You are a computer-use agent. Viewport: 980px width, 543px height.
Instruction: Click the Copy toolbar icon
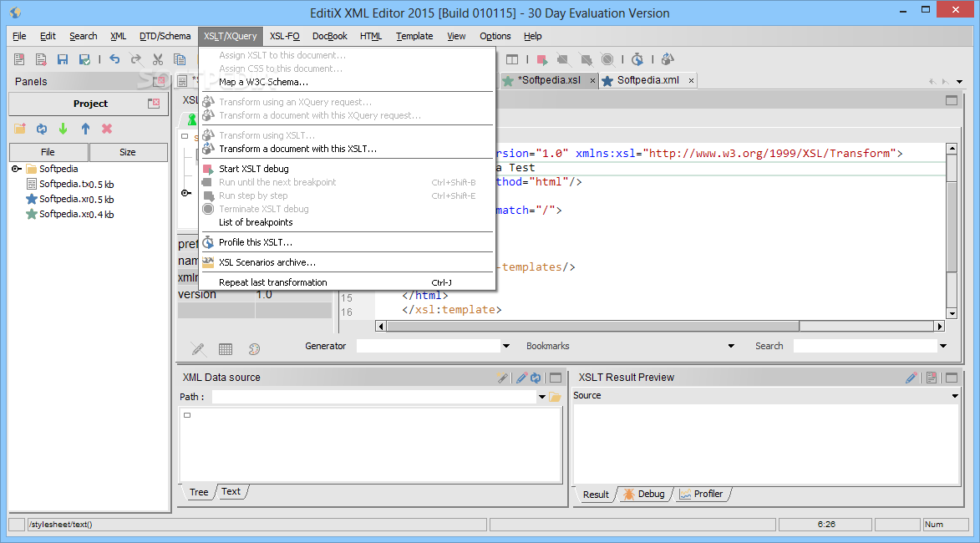click(180, 59)
